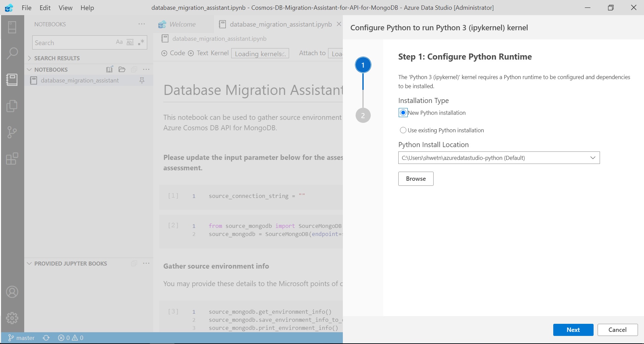Toggle Match Case in notebook search
Image resolution: width=644 pixels, height=344 pixels.
point(119,42)
